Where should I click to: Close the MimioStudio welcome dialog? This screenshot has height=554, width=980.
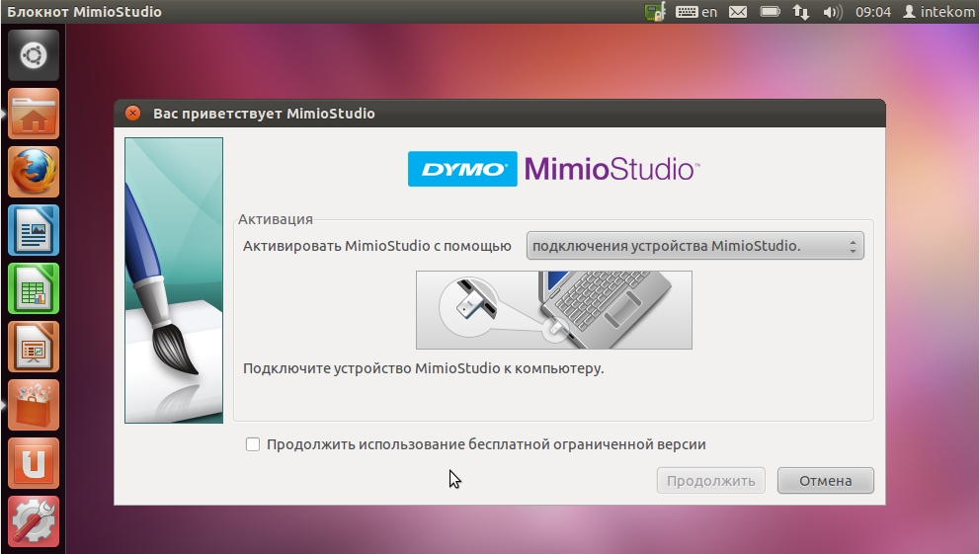point(132,113)
